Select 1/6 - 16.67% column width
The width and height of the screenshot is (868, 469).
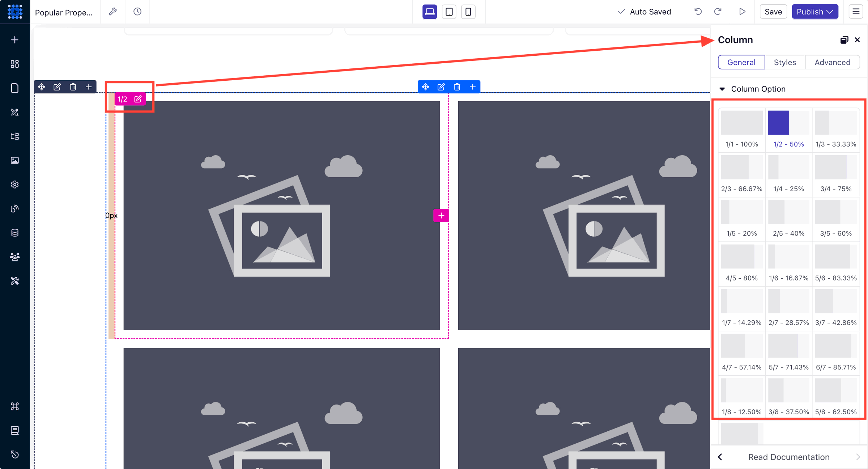coord(789,263)
